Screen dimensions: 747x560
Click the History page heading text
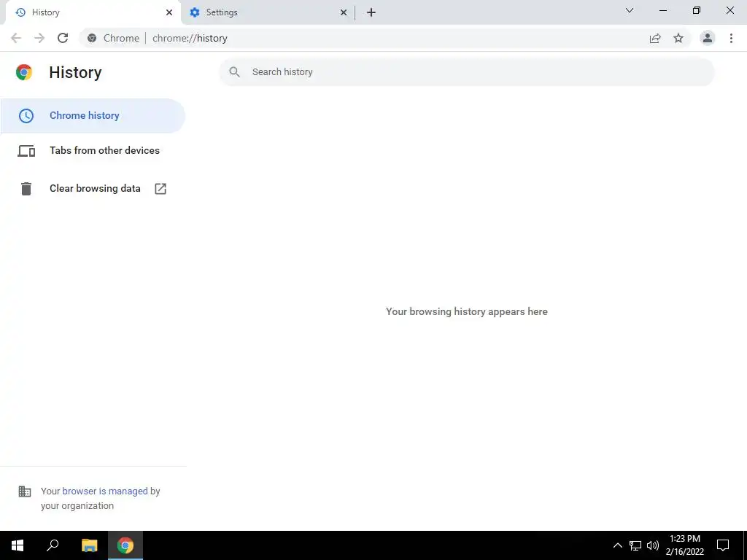pyautogui.click(x=75, y=72)
